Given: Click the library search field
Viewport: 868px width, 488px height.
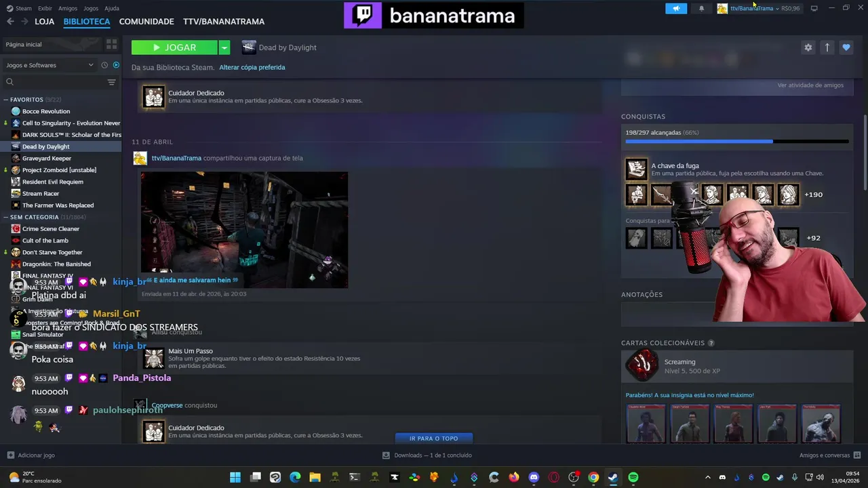Looking at the screenshot, I should (x=54, y=82).
